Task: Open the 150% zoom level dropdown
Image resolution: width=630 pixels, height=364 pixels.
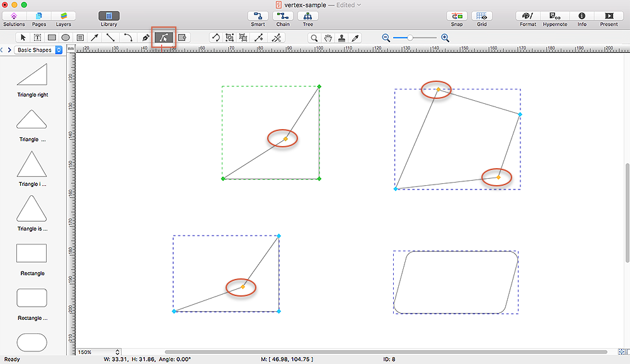Action: (99, 352)
